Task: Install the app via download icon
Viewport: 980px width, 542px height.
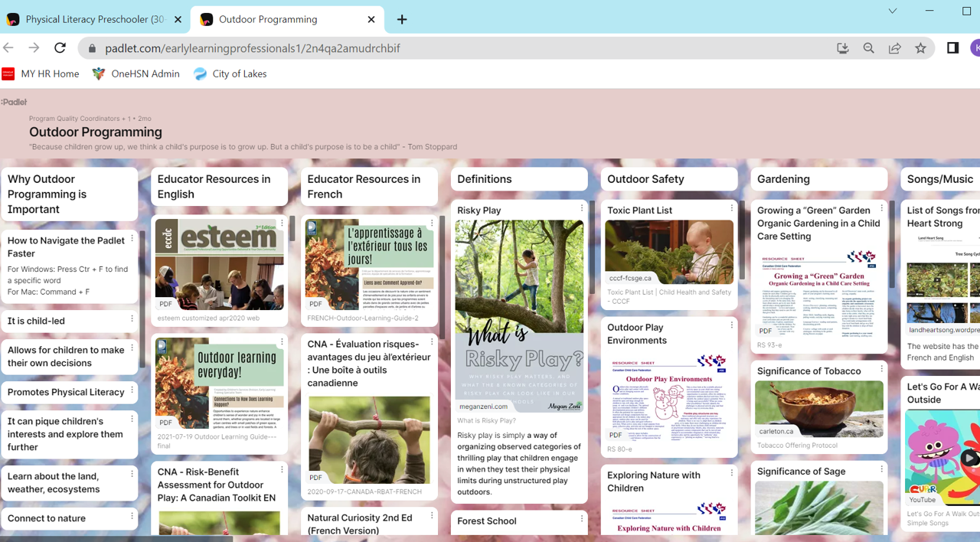Action: [842, 48]
